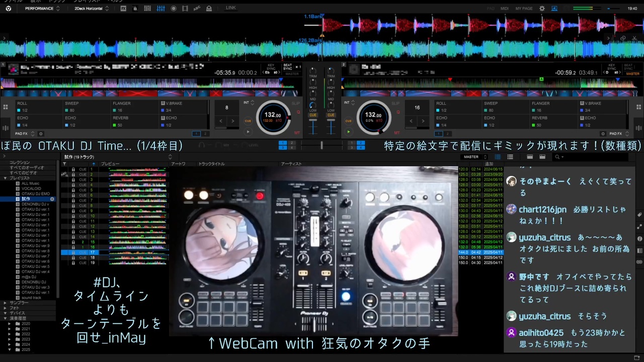Switch deck 2 pads to page 2
The image size is (644, 362).
tap(447, 134)
